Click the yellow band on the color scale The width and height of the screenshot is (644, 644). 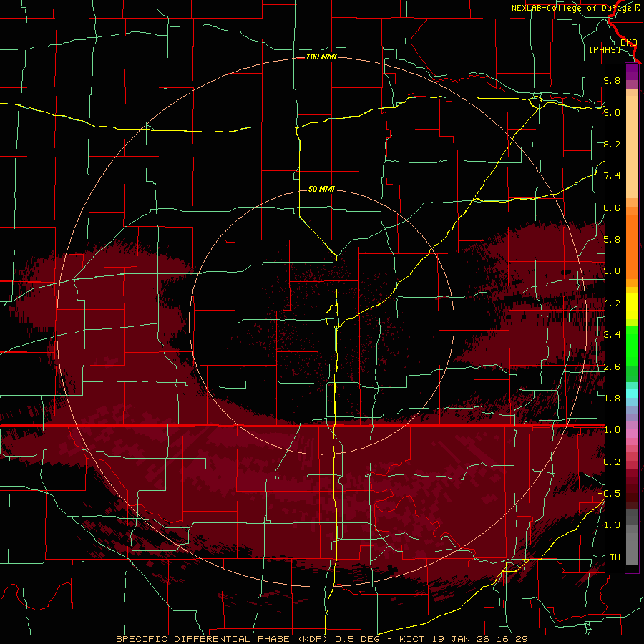point(632,306)
